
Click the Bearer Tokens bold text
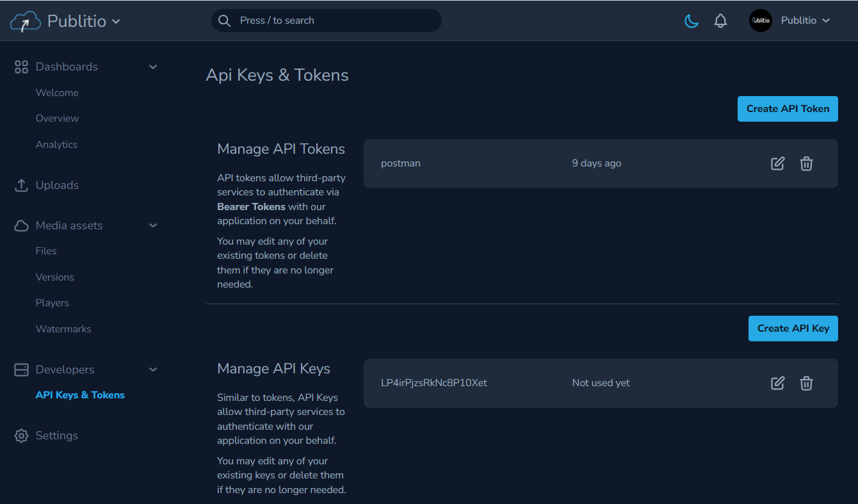251,207
